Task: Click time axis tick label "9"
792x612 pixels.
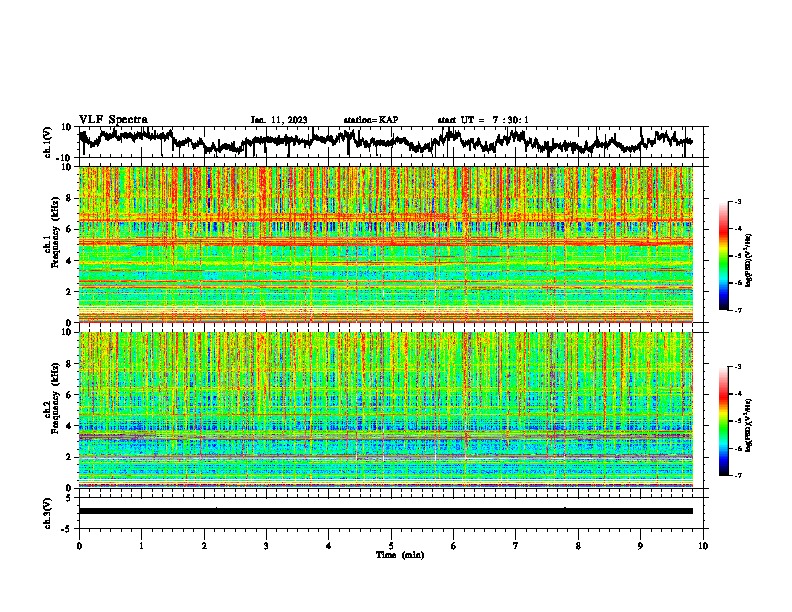Action: click(640, 546)
